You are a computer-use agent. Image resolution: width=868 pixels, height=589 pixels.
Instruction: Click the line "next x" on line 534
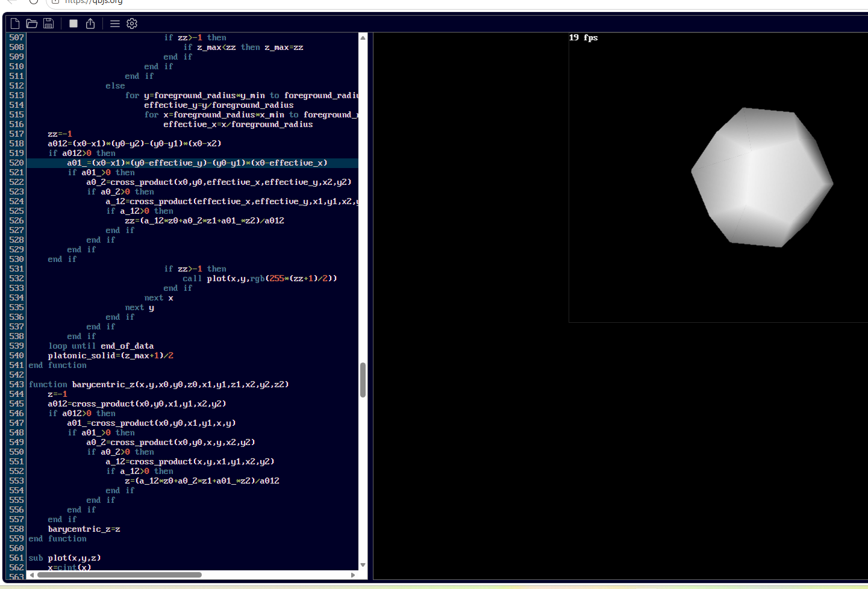158,298
